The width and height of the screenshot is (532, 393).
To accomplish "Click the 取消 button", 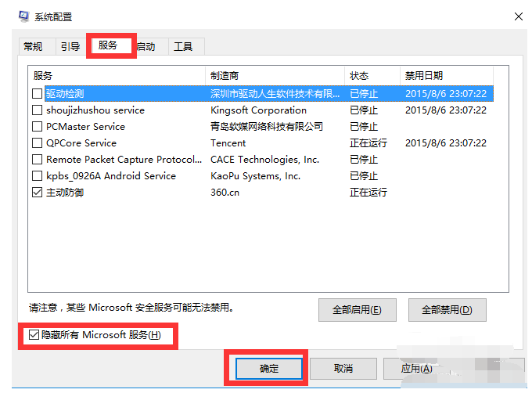I will (x=343, y=368).
